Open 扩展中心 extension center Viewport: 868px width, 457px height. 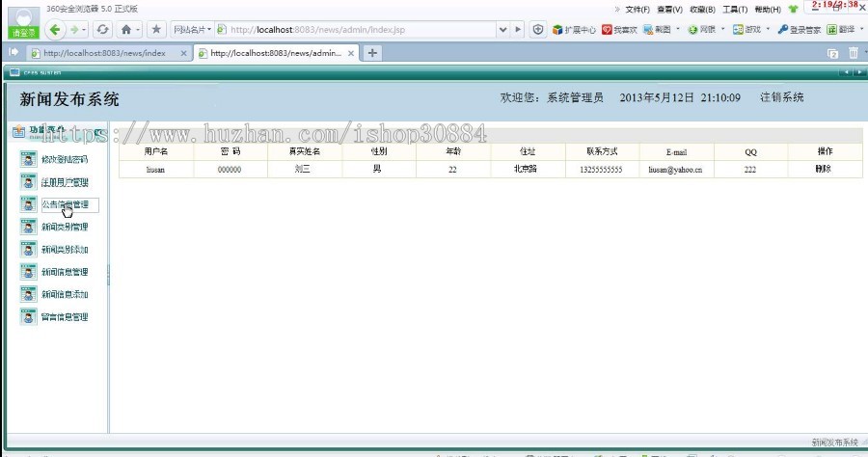(x=574, y=30)
